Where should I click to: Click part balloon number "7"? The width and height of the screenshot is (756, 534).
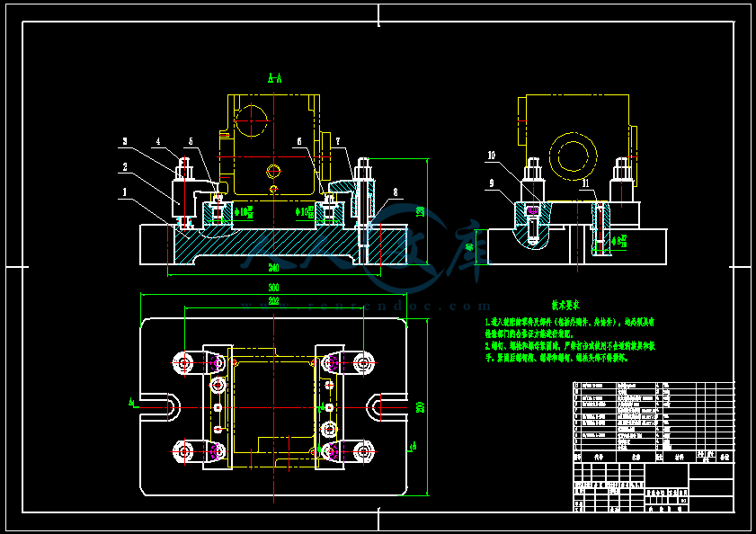coord(338,141)
